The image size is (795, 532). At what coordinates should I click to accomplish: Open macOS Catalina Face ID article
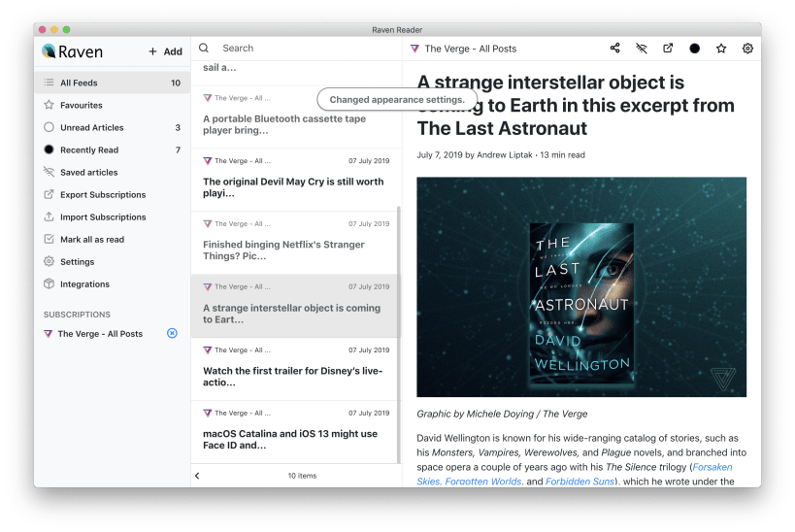295,432
